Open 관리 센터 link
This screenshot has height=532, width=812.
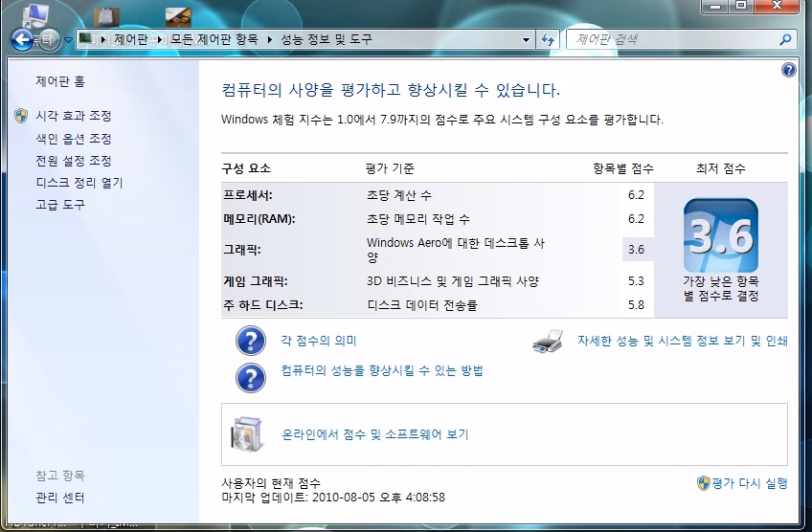click(60, 498)
